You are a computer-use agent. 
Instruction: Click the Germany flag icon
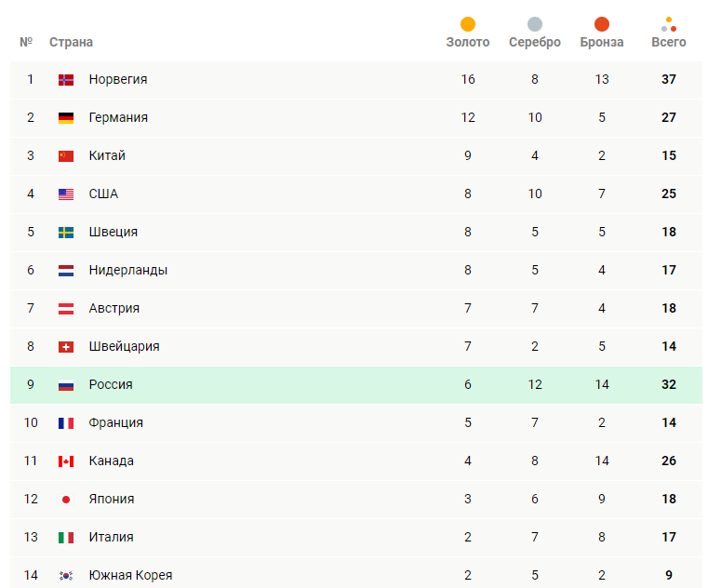tap(66, 118)
